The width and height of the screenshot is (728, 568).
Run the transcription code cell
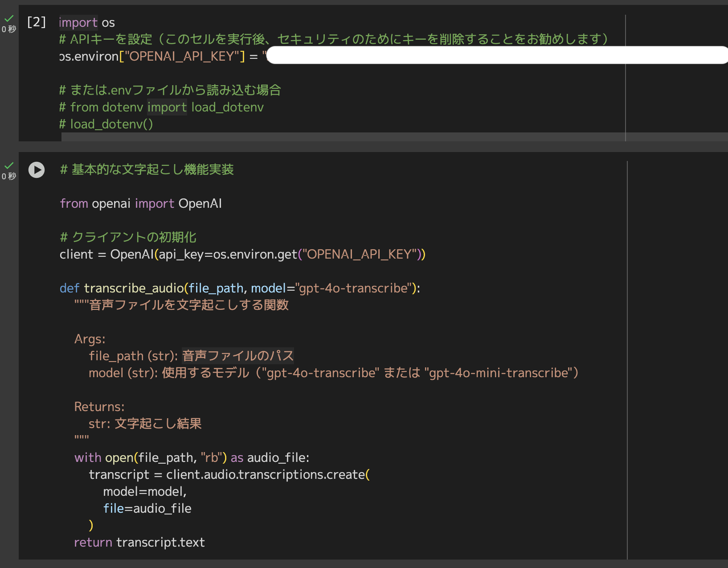pos(36,170)
